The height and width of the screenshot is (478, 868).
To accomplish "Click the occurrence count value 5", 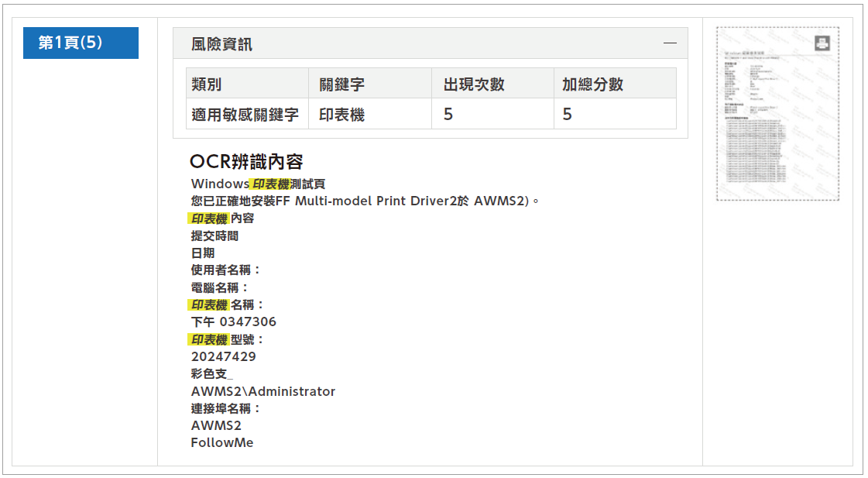I will [448, 115].
